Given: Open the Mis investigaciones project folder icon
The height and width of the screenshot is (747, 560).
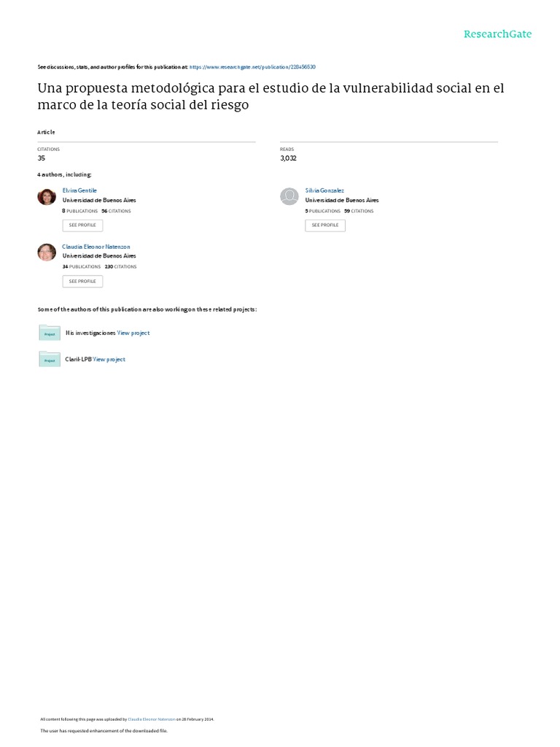Looking at the screenshot, I should pyautogui.click(x=50, y=333).
